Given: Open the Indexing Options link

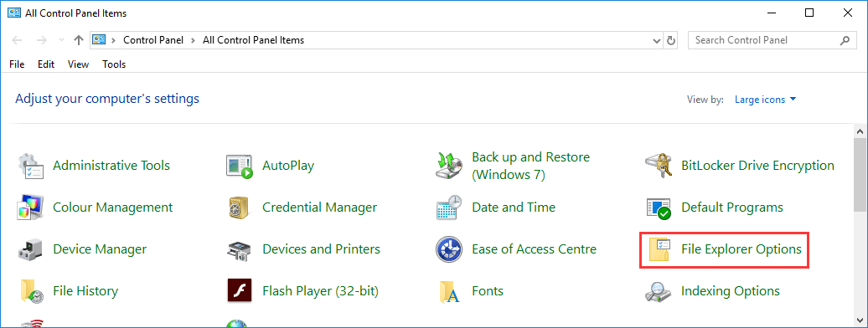Looking at the screenshot, I should pyautogui.click(x=731, y=291).
